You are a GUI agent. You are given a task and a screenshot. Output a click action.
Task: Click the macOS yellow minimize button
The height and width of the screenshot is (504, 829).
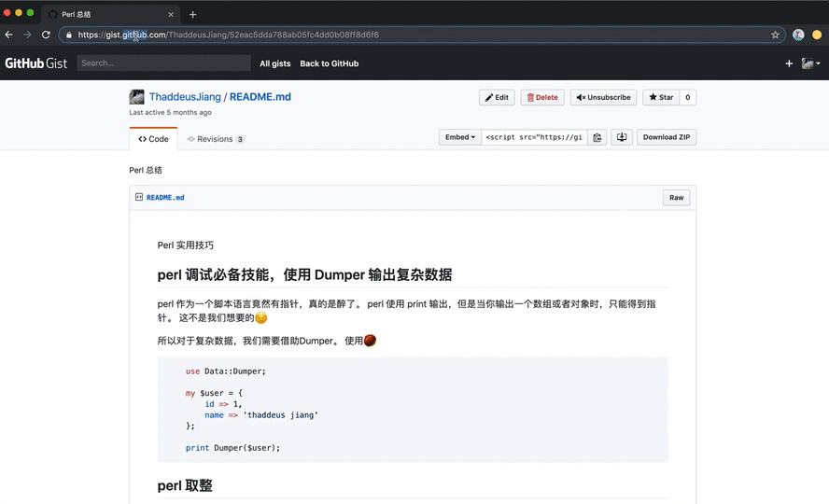(x=19, y=13)
